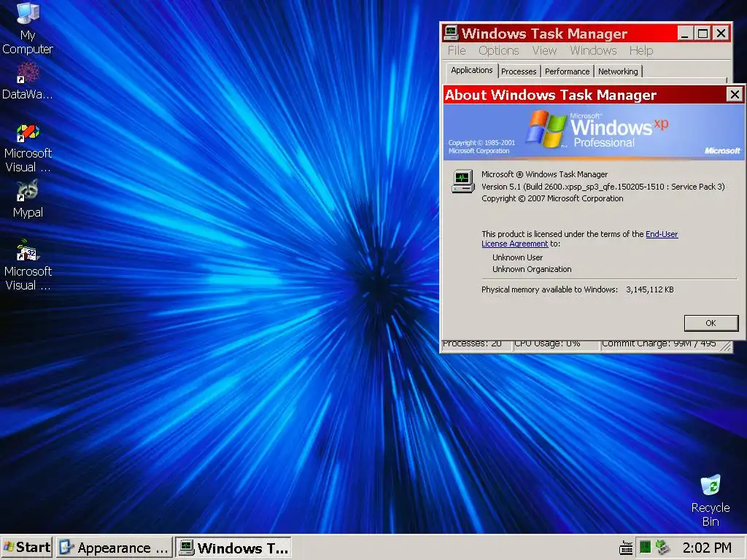Screen dimensions: 747x560
Task: Select the Mypal raccoon desktop icon
Action: tap(28, 199)
